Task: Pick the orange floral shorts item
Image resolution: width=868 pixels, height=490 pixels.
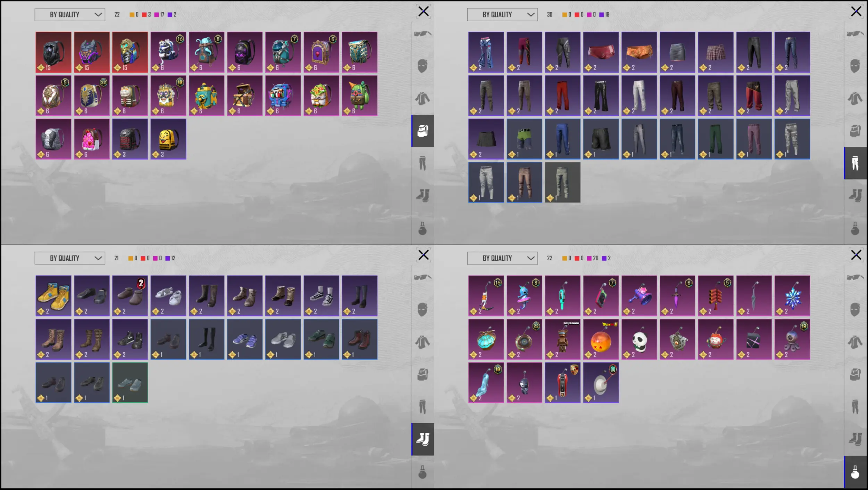Action: point(639,52)
